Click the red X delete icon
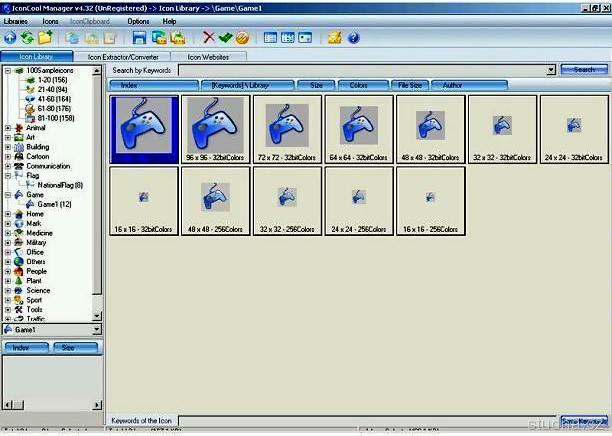Image resolution: width=612 pixels, height=436 pixels. click(x=209, y=38)
